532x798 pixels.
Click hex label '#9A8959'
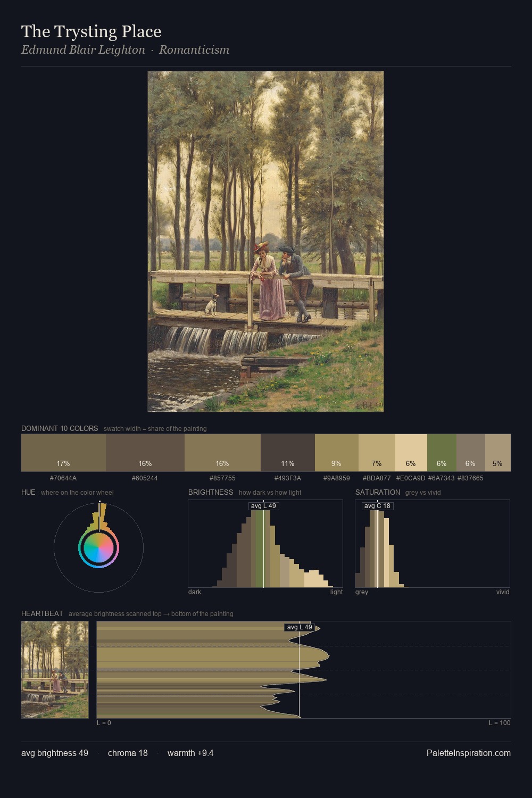(x=337, y=478)
